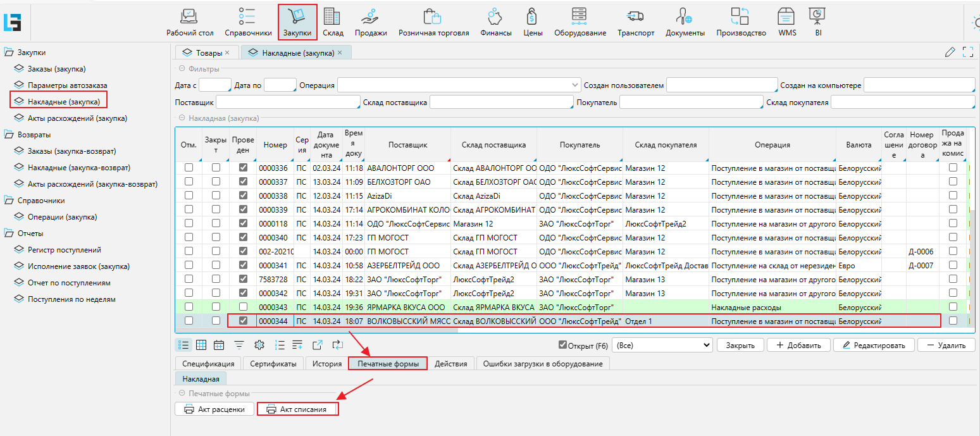
Task: Click the Добавить button
Action: [x=798, y=346]
